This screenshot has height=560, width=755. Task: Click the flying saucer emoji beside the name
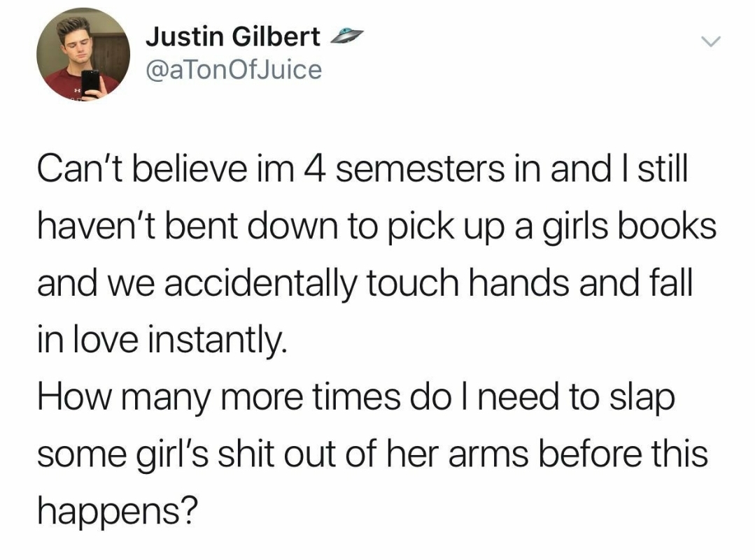[x=346, y=36]
